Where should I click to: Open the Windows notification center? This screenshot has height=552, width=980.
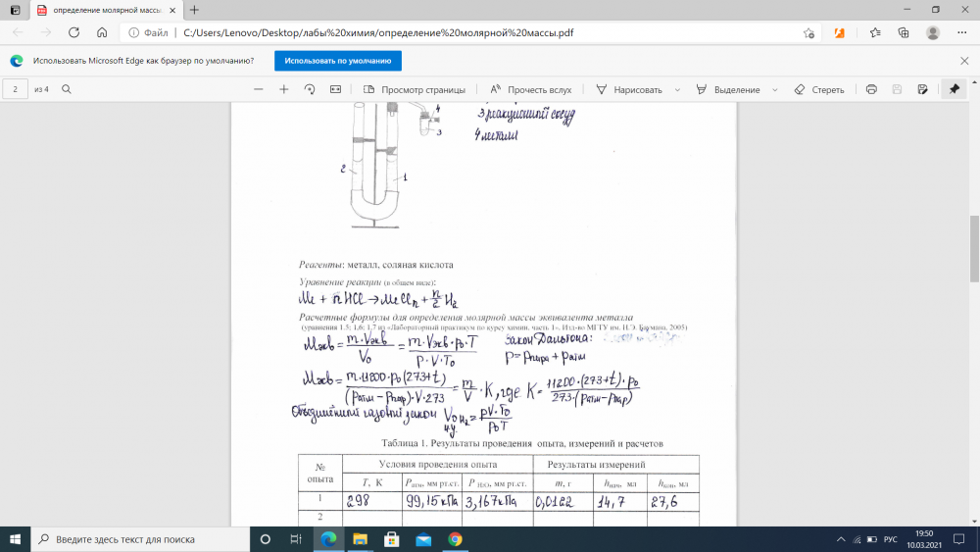tap(959, 539)
